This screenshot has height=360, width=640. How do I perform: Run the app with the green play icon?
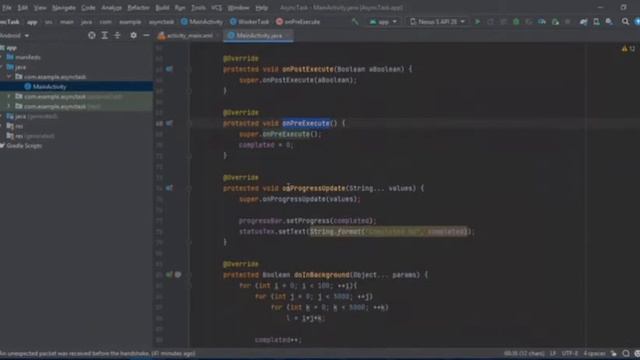pos(477,22)
